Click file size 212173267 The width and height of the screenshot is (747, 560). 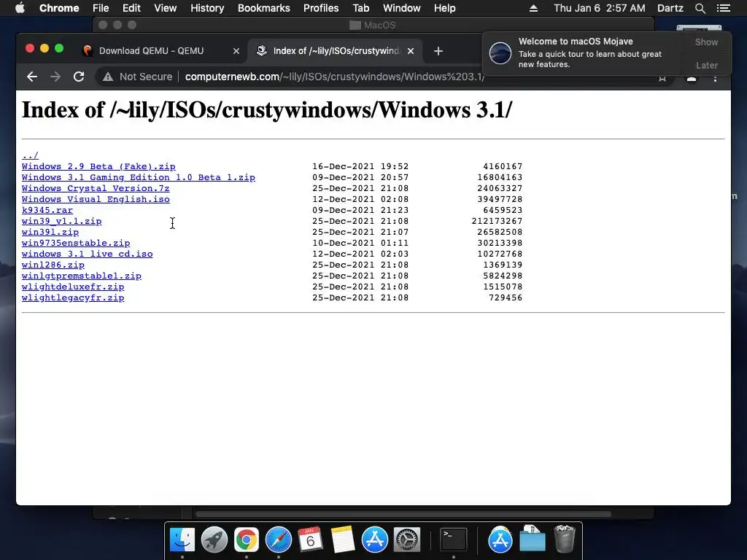coord(497,222)
